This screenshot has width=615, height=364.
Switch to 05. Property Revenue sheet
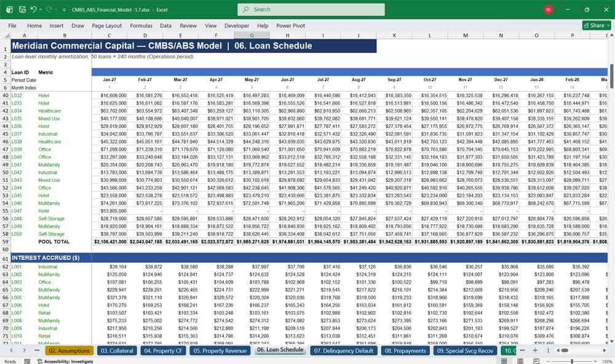coord(220,350)
